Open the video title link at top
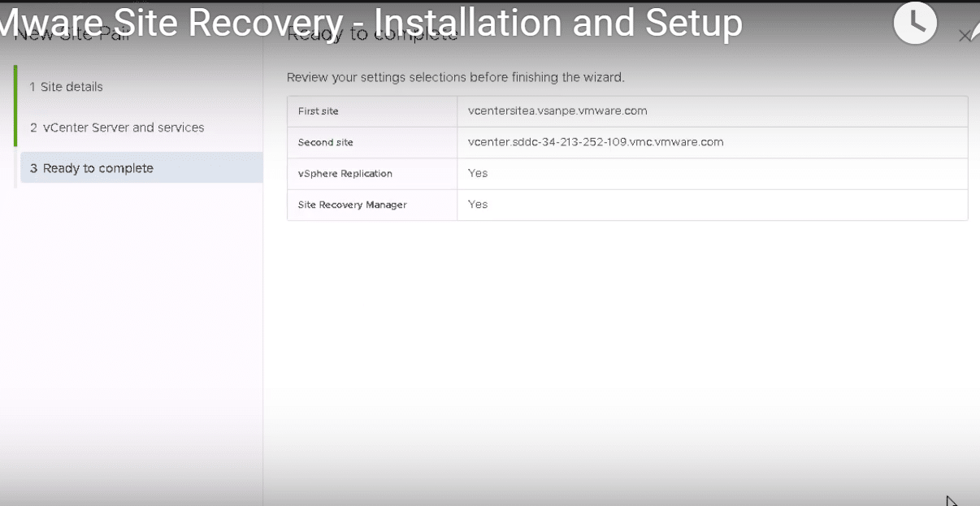980x506 pixels. 371,23
